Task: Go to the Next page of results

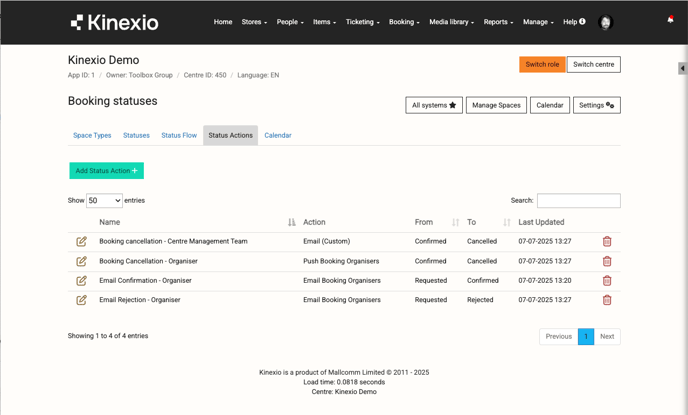Action: point(607,336)
